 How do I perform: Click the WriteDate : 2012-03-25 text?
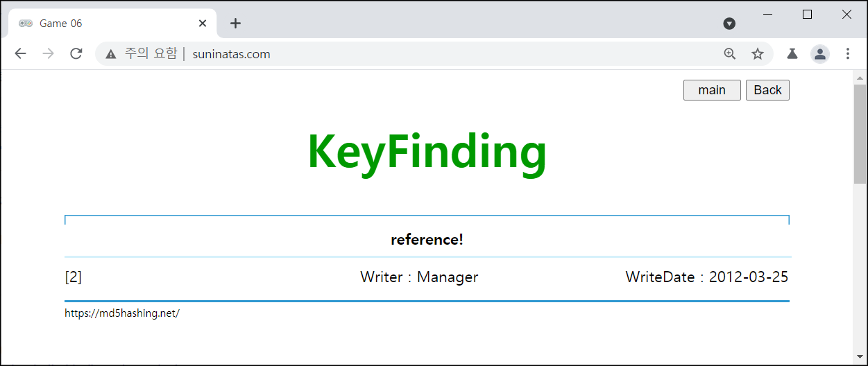(x=707, y=277)
